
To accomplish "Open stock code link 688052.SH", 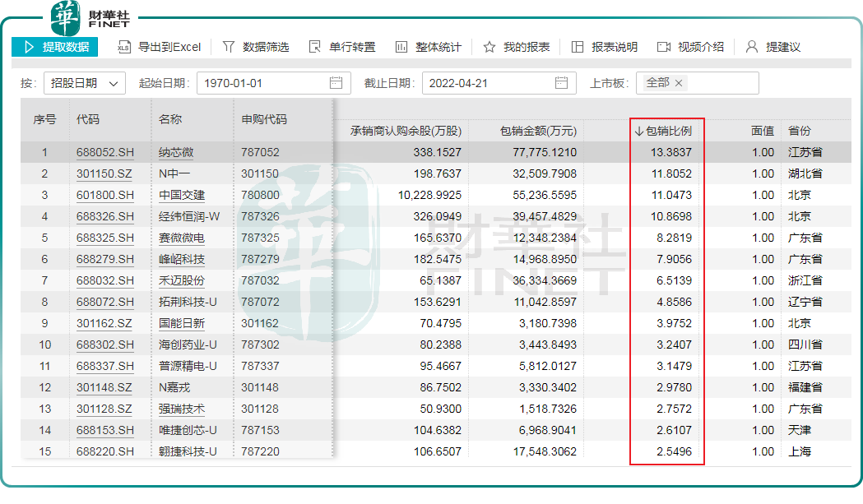I will (104, 152).
